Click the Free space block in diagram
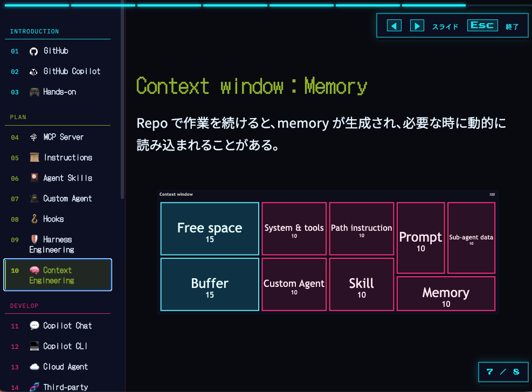 pyautogui.click(x=210, y=229)
